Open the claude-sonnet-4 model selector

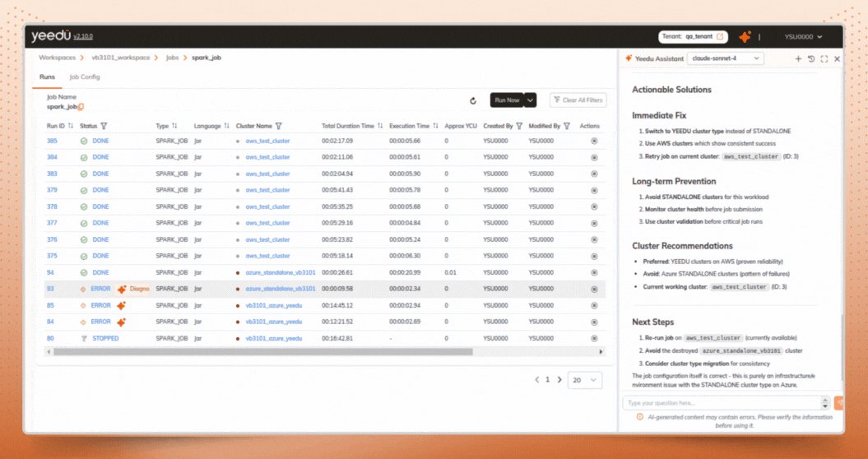click(725, 58)
